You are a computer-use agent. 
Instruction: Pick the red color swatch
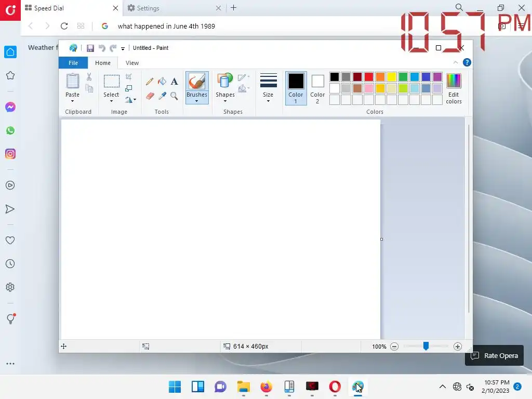pyautogui.click(x=369, y=77)
